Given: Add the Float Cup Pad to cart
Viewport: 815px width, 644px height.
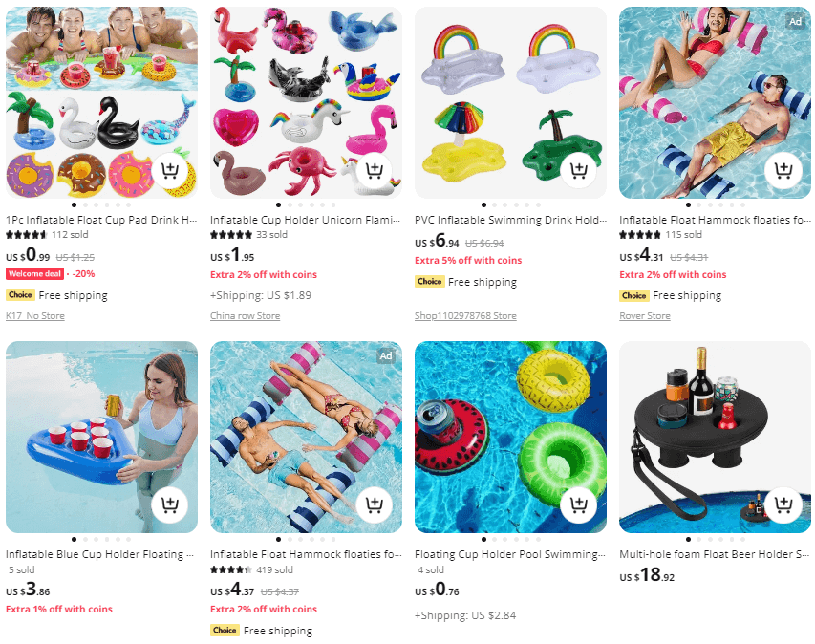Looking at the screenshot, I should [x=170, y=170].
